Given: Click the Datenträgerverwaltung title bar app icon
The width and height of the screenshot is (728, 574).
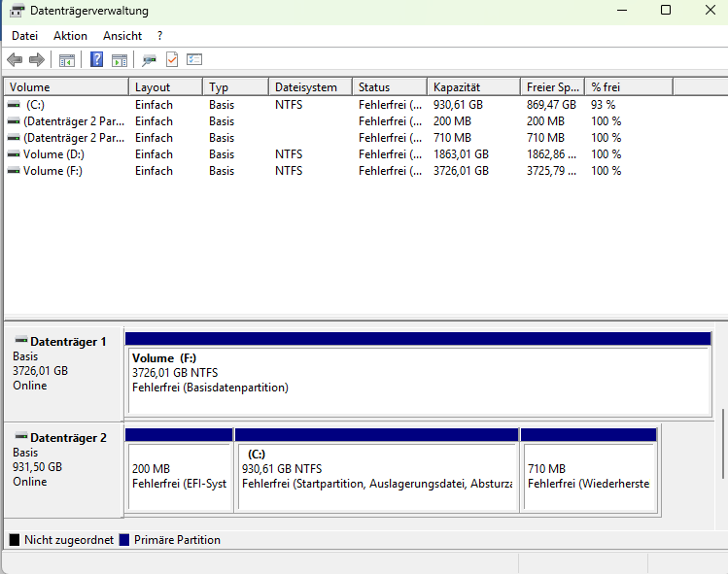Looking at the screenshot, I should tap(17, 11).
